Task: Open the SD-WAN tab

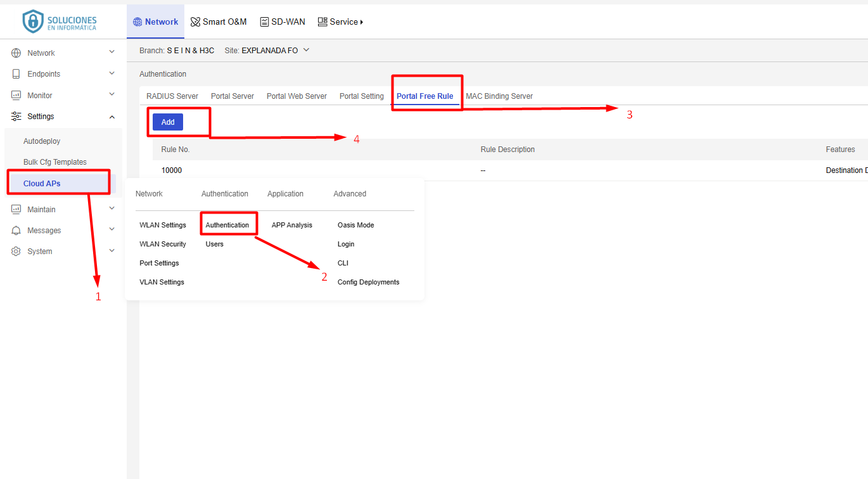Action: coord(283,22)
